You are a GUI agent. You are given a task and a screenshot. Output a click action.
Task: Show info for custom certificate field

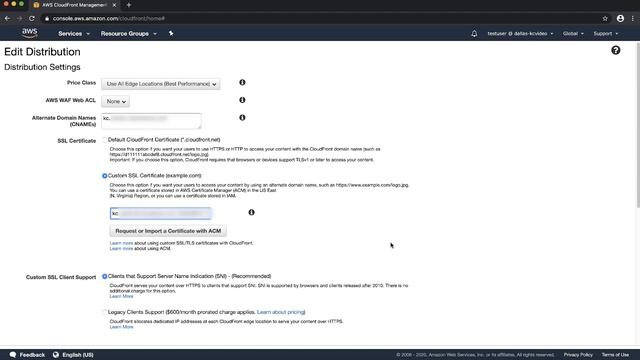pos(251,212)
